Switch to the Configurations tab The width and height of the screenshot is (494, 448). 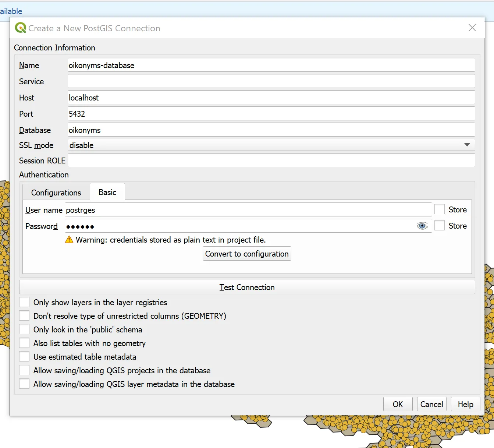point(56,193)
